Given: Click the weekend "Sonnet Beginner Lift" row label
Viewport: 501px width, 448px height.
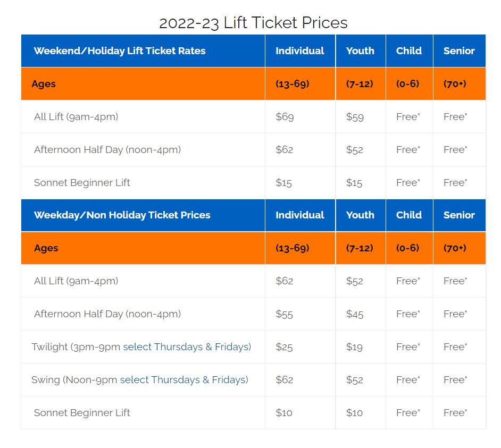Looking at the screenshot, I should (82, 183).
